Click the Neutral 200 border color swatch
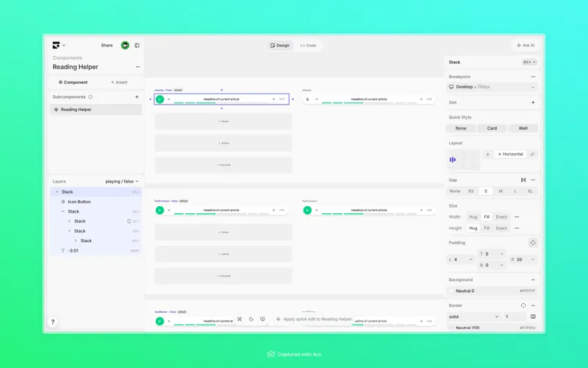This screenshot has height=368, width=588. click(451, 328)
